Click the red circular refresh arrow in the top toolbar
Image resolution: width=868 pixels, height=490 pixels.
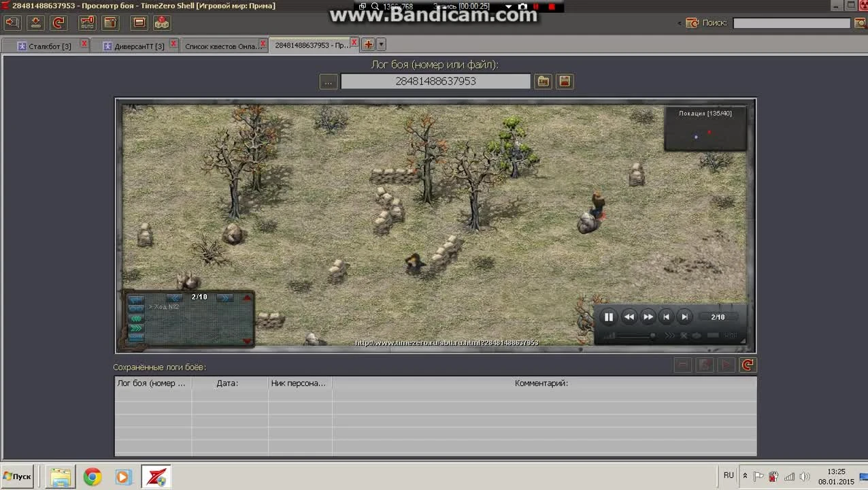click(x=59, y=22)
